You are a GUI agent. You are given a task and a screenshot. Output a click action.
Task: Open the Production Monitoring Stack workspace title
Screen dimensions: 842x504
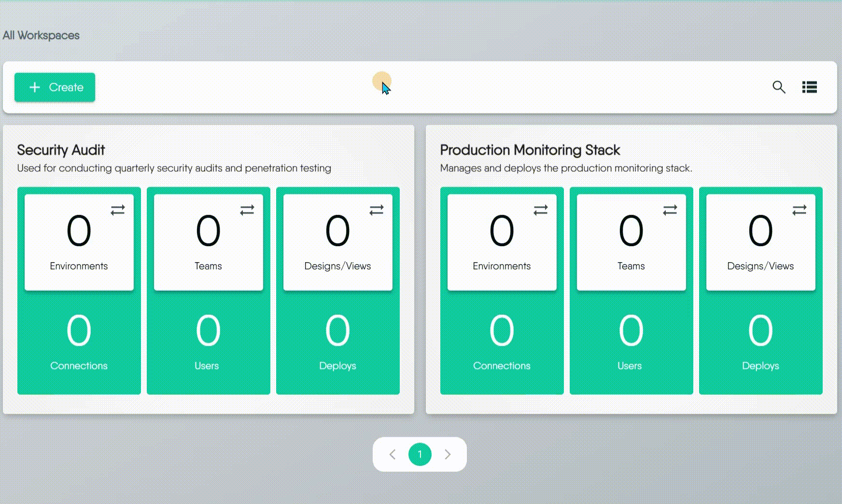point(530,150)
